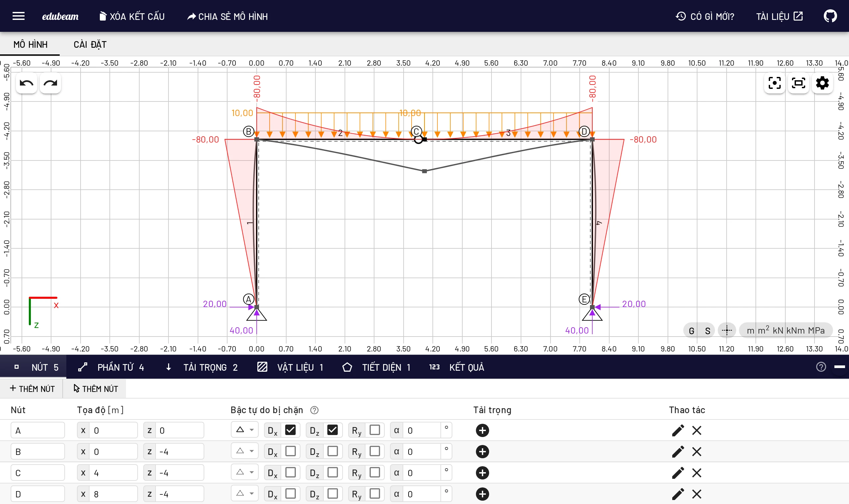The height and width of the screenshot is (504, 849).
Task: Open support type dropdown for node A
Action: click(x=245, y=430)
